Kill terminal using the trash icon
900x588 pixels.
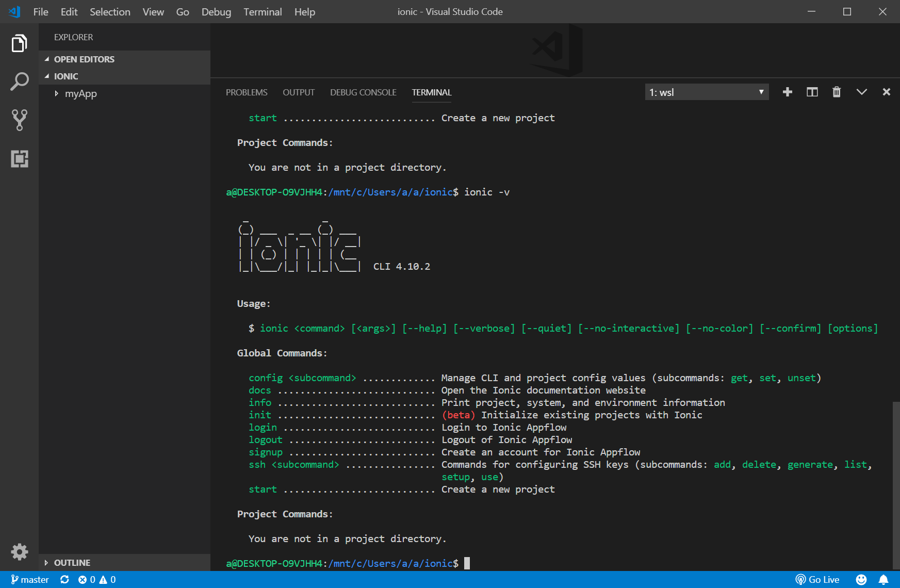(x=837, y=92)
